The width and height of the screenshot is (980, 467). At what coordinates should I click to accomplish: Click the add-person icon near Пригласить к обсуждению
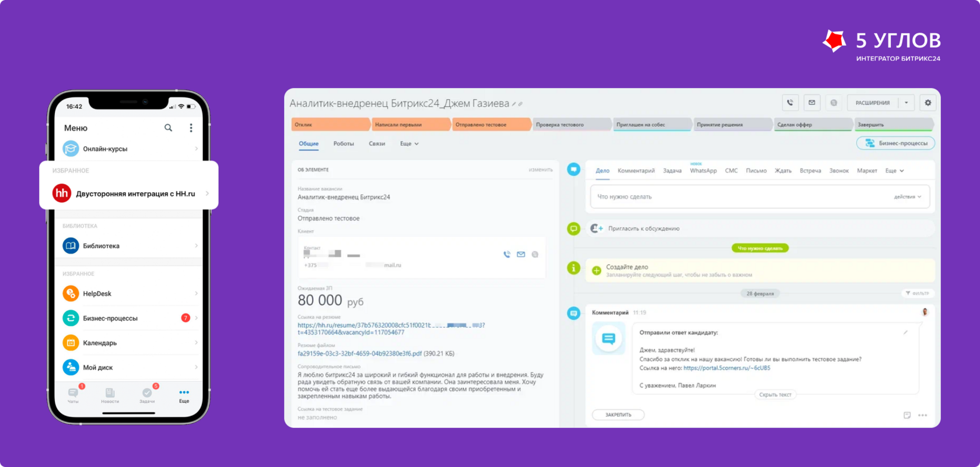[596, 229]
